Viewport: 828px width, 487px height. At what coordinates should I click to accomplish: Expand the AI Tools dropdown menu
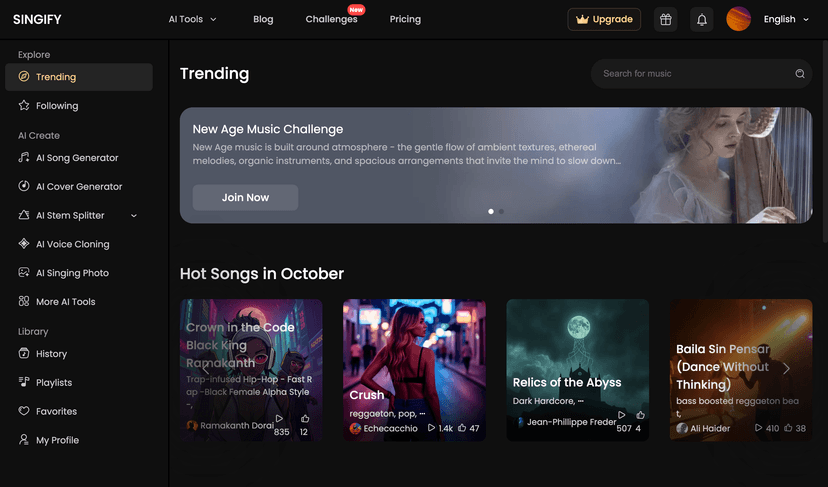click(193, 19)
